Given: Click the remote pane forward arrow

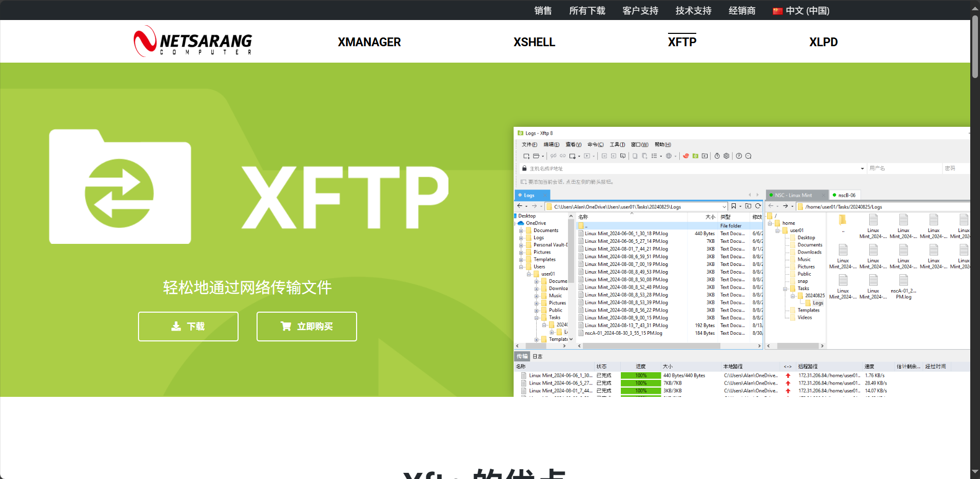Looking at the screenshot, I should tap(785, 206).
